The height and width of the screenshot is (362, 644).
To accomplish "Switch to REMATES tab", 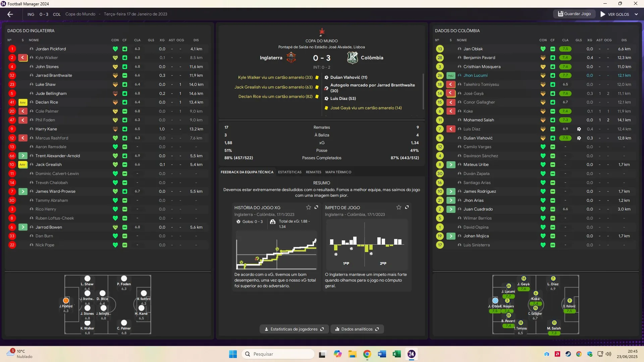I will [x=313, y=172].
